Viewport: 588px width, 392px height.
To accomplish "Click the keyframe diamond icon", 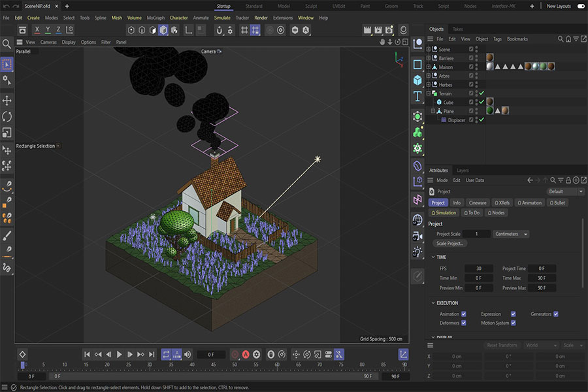I will tap(22, 355).
